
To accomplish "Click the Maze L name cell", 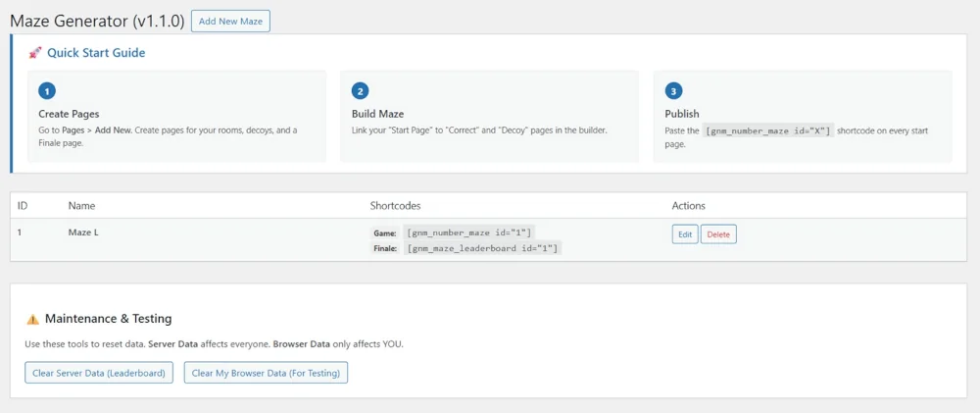I will [83, 232].
